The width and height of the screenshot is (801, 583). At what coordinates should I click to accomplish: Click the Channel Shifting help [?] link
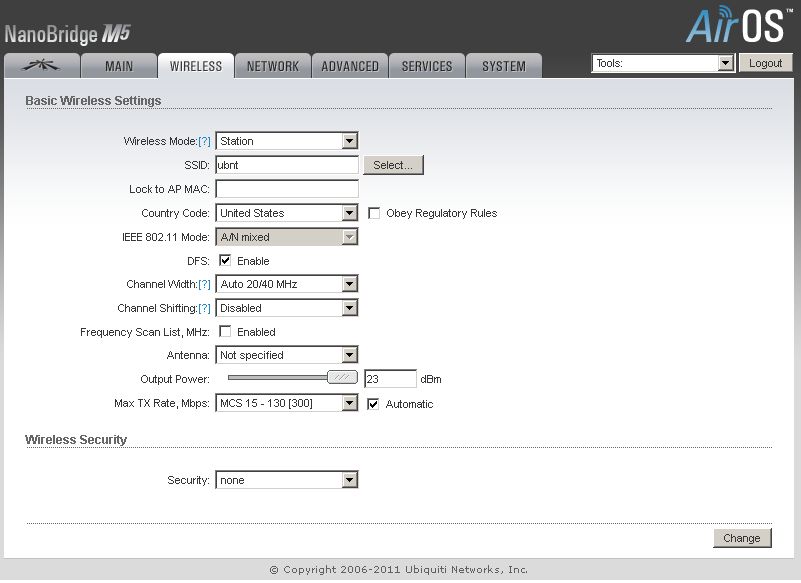point(204,309)
